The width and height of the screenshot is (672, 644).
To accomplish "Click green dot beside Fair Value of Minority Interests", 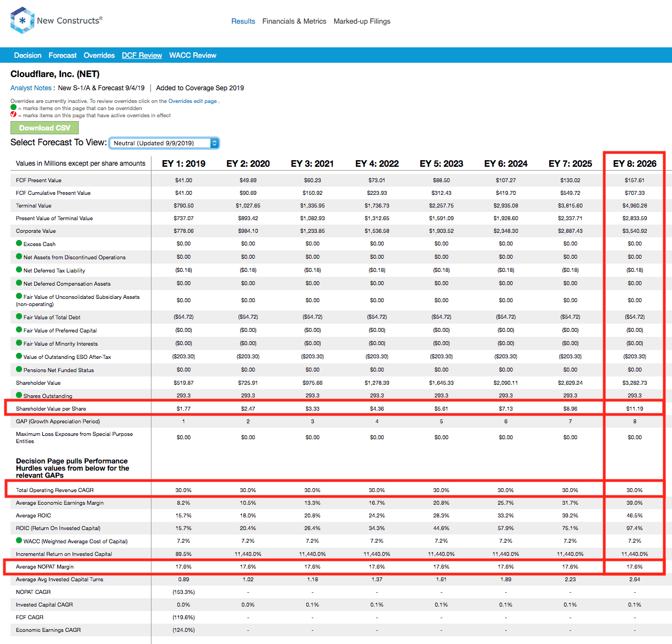I will [19, 343].
